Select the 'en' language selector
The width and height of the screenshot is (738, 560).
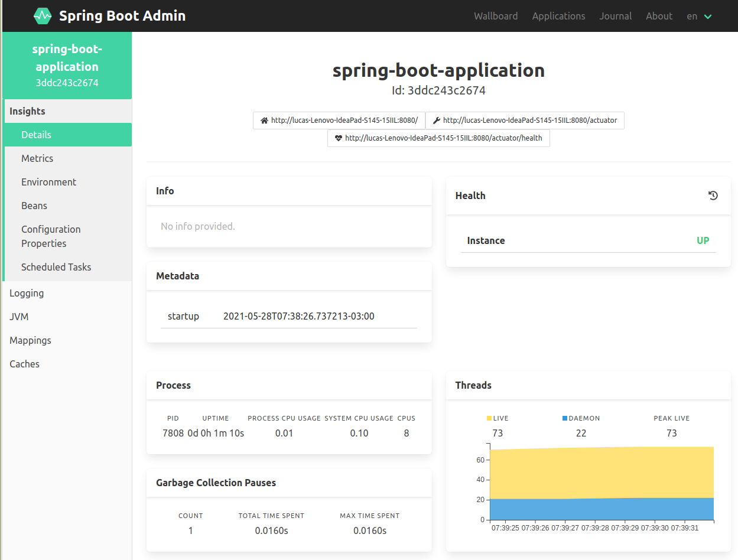tap(692, 17)
